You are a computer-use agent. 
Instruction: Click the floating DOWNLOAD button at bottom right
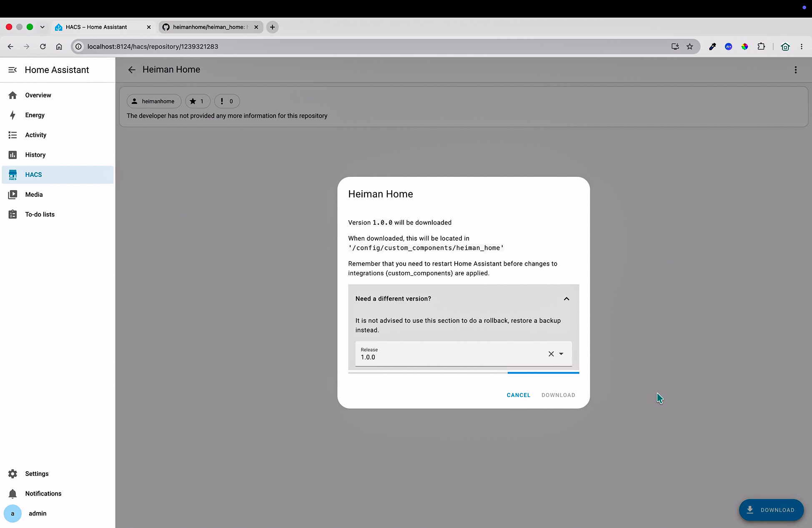[x=771, y=510]
